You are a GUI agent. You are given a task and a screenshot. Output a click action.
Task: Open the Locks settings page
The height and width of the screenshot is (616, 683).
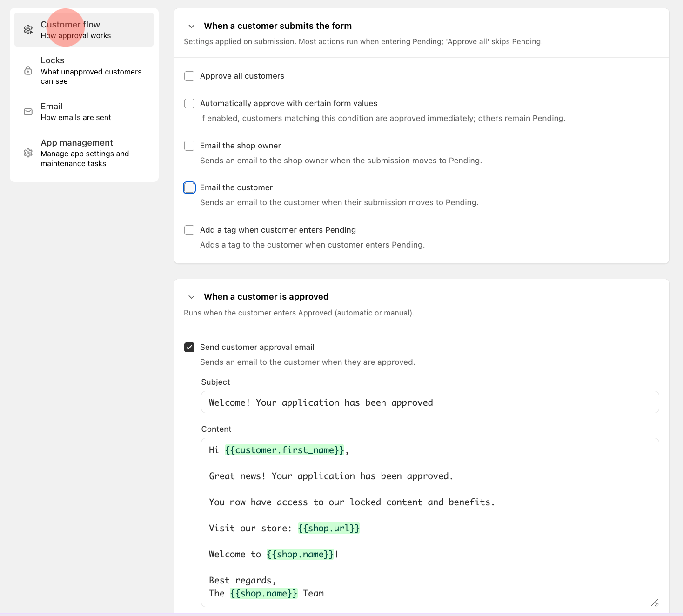click(84, 70)
